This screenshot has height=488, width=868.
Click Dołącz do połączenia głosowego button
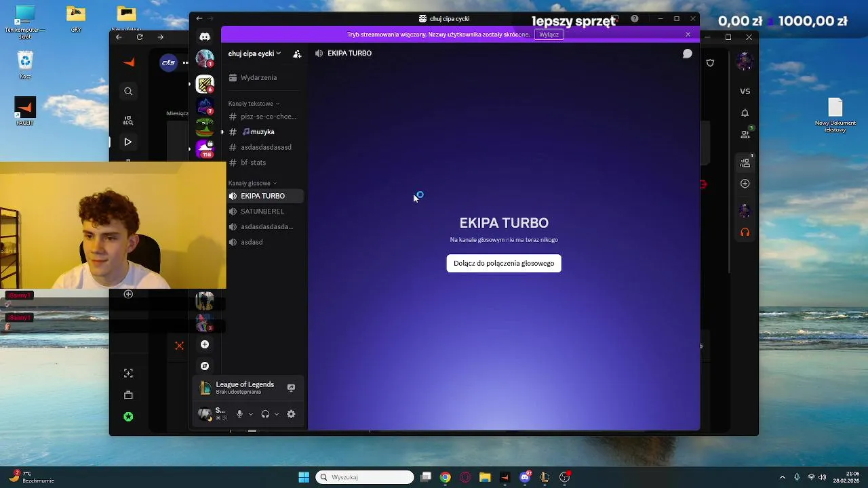504,263
